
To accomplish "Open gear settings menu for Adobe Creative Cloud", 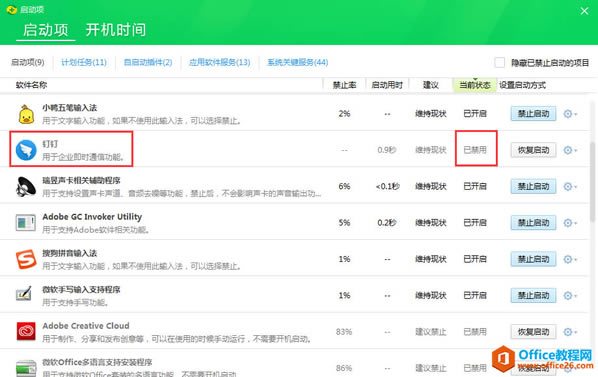I will point(570,332).
